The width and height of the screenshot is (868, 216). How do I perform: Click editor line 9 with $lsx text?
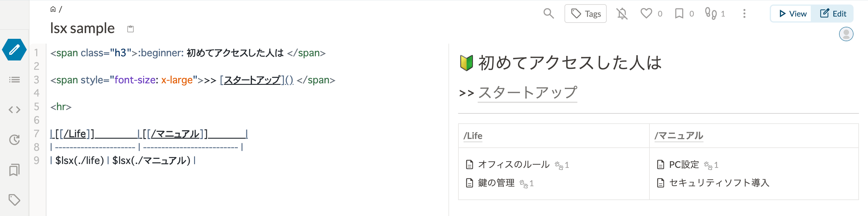coord(123,160)
